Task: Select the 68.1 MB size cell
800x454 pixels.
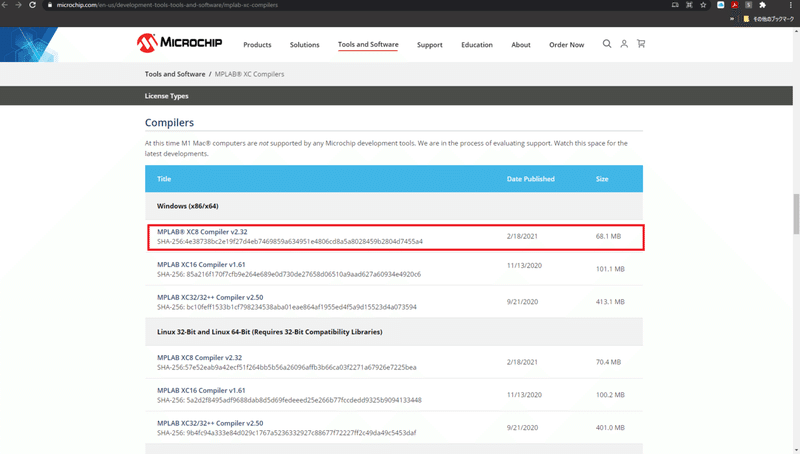Action: (608, 236)
